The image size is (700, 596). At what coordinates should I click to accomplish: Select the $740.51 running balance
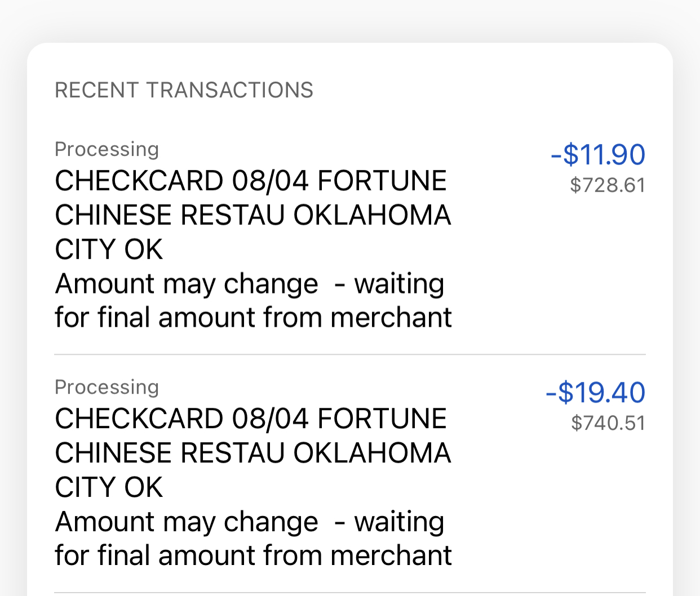608,423
